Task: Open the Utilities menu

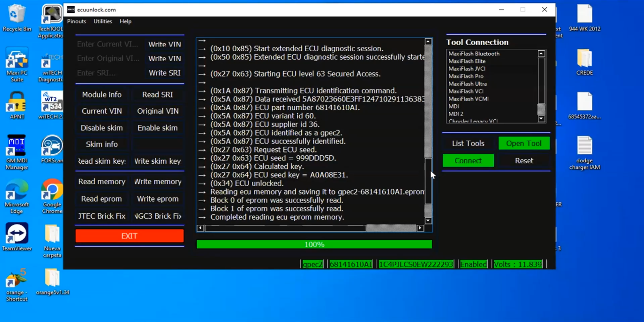Action: pyautogui.click(x=103, y=21)
